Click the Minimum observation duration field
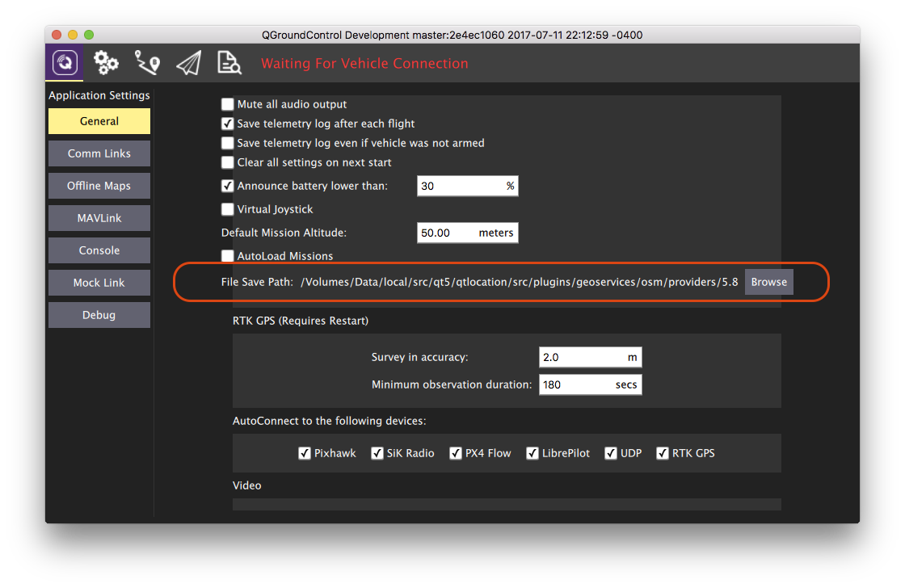 (590, 384)
